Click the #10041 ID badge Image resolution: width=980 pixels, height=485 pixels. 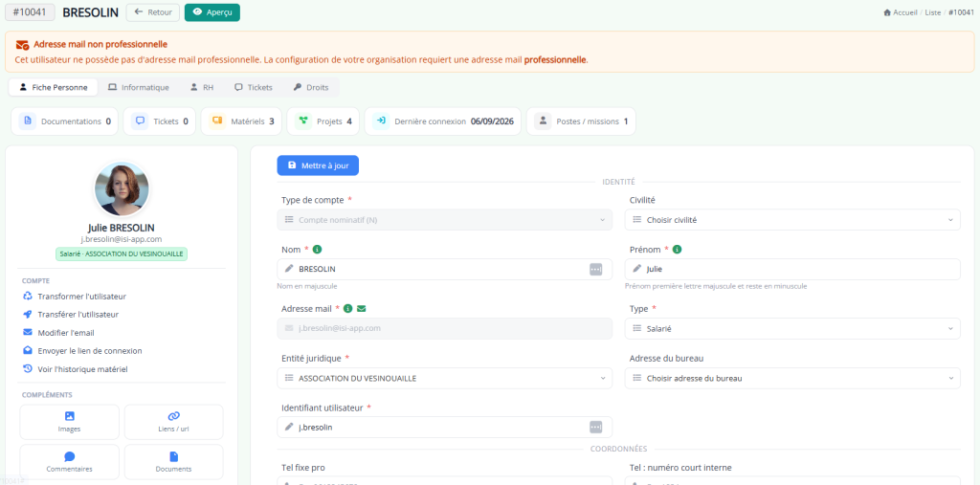(30, 12)
